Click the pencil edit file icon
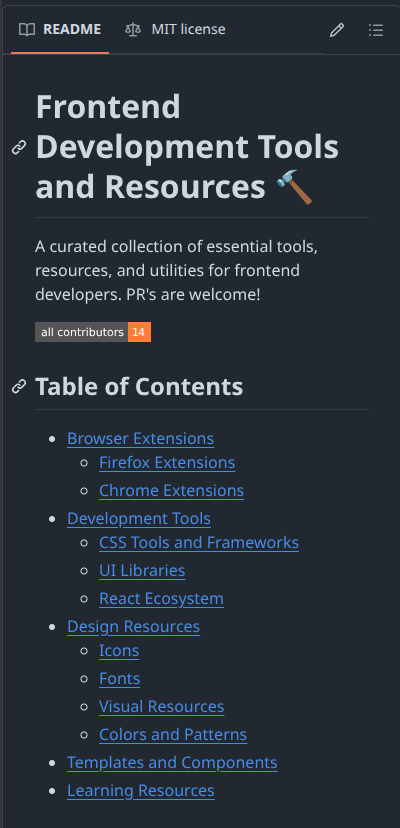 tap(337, 30)
